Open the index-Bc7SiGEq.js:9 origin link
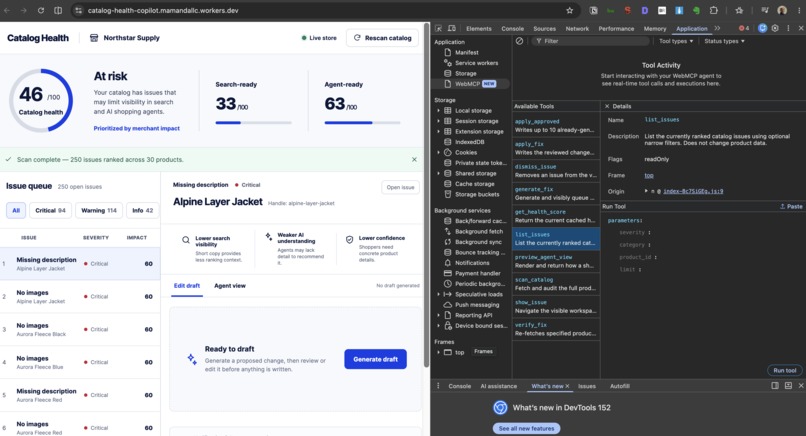Image resolution: width=806 pixels, height=436 pixels. tap(693, 191)
